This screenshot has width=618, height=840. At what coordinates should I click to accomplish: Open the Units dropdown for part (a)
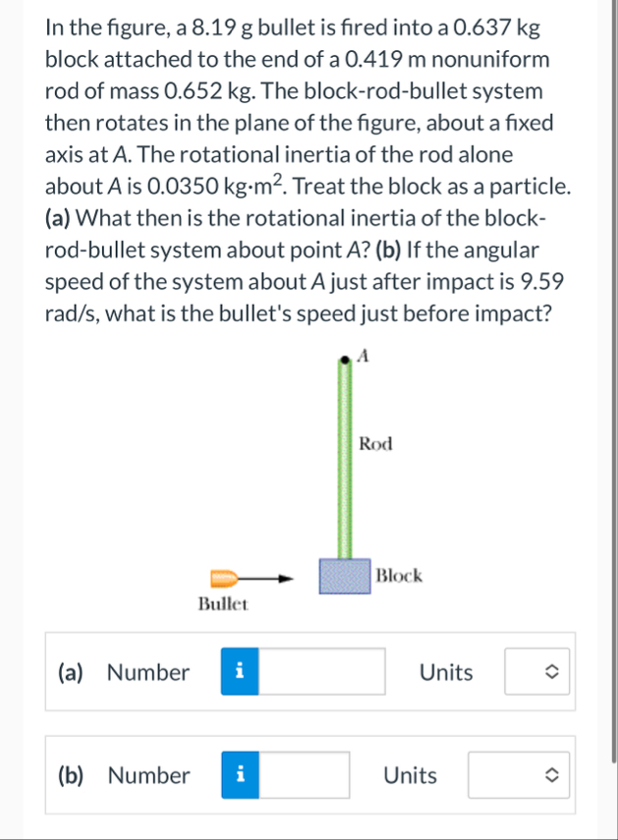536,672
